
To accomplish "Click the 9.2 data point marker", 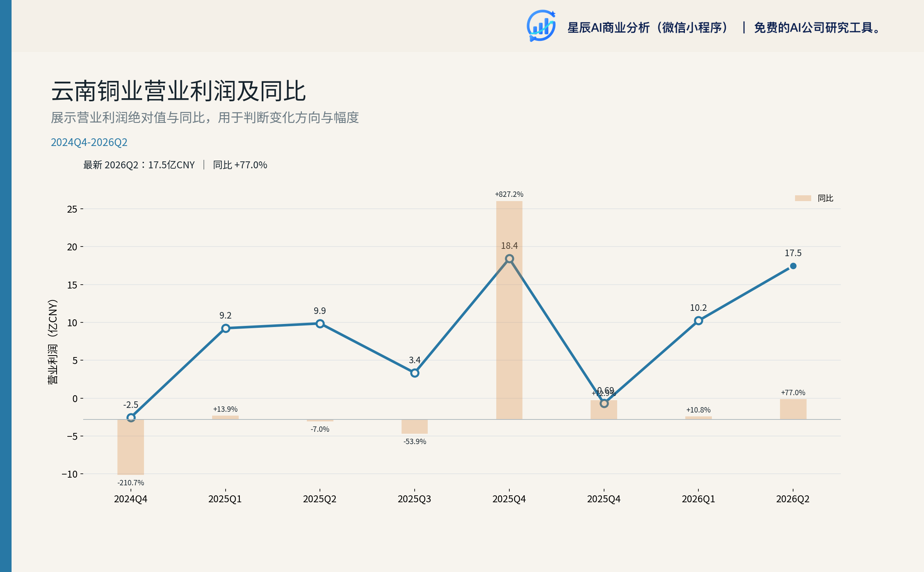I will tap(226, 328).
